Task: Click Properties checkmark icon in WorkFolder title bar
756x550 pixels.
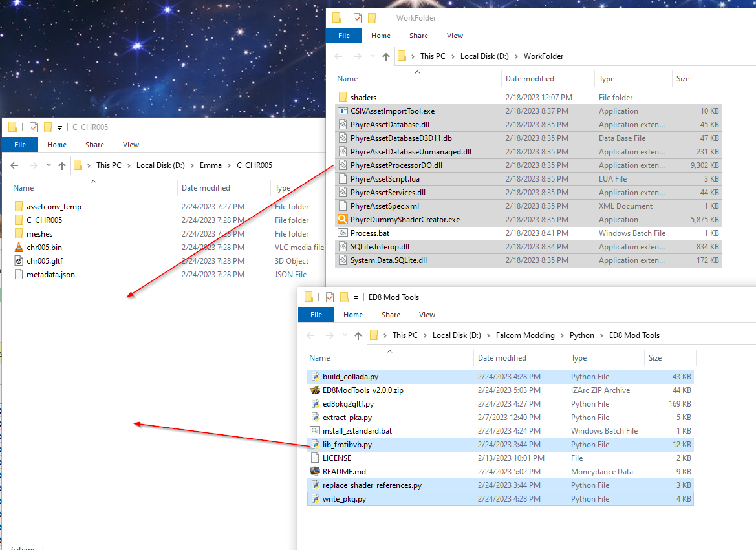Action: tap(357, 18)
